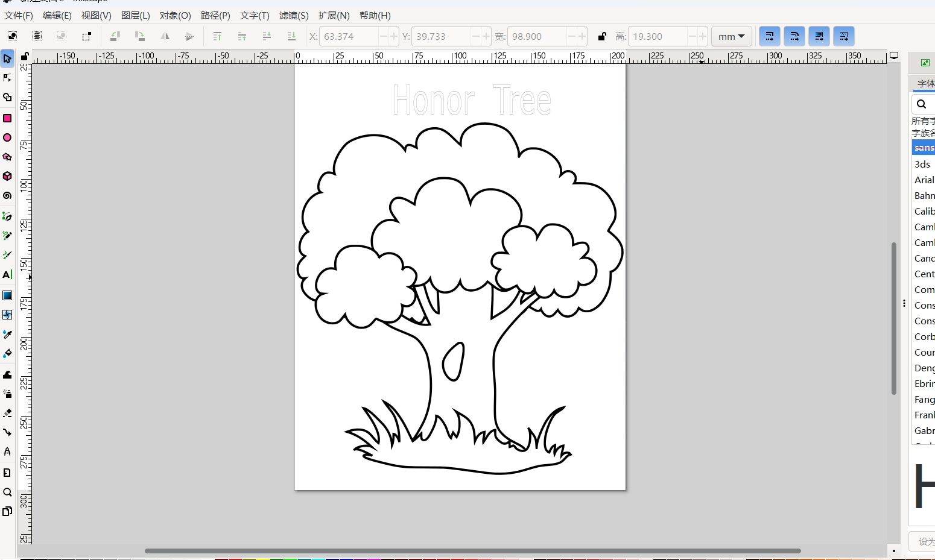Select the Gradient tool
The height and width of the screenshot is (560, 935).
click(7, 295)
